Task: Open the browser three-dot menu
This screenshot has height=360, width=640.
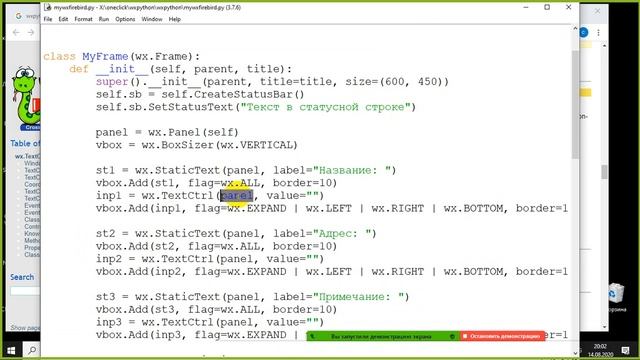Action: [598, 33]
